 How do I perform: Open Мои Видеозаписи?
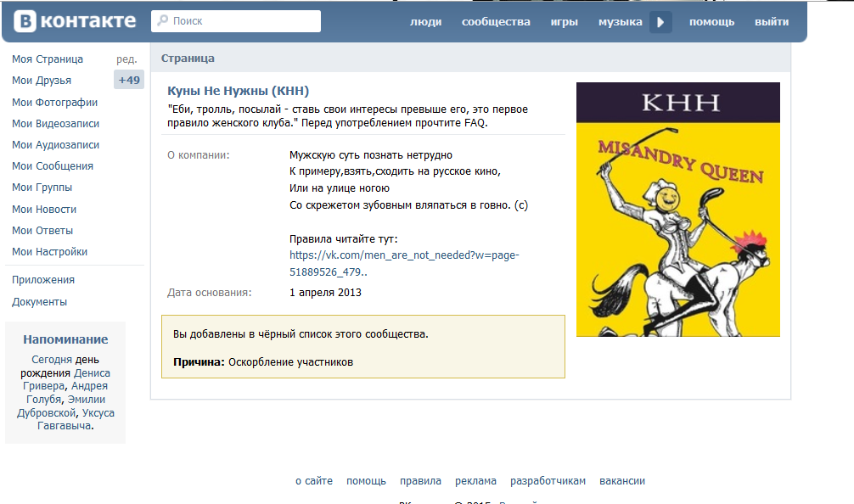coord(55,124)
